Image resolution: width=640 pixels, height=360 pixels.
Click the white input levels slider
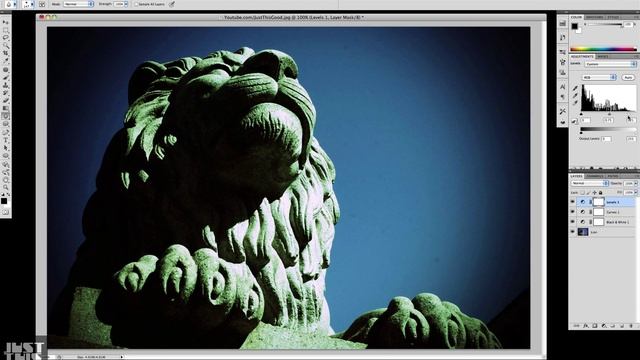click(x=629, y=114)
